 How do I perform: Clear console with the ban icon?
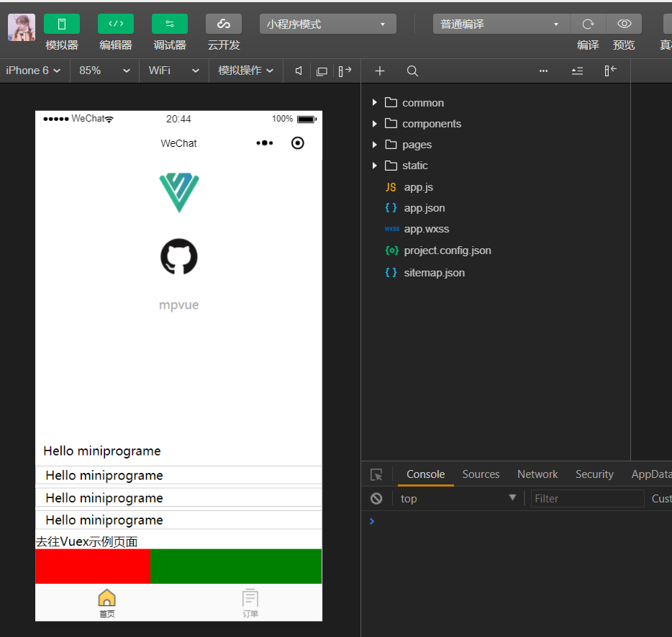(376, 499)
